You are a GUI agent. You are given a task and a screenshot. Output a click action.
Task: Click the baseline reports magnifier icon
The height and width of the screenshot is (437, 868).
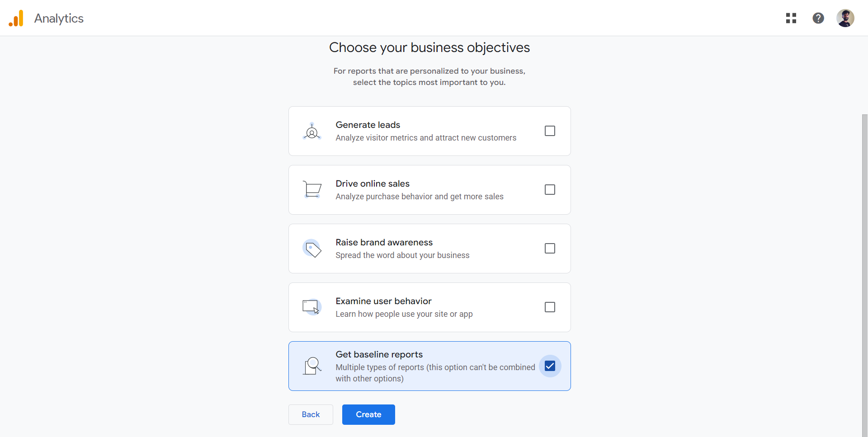coord(312,366)
